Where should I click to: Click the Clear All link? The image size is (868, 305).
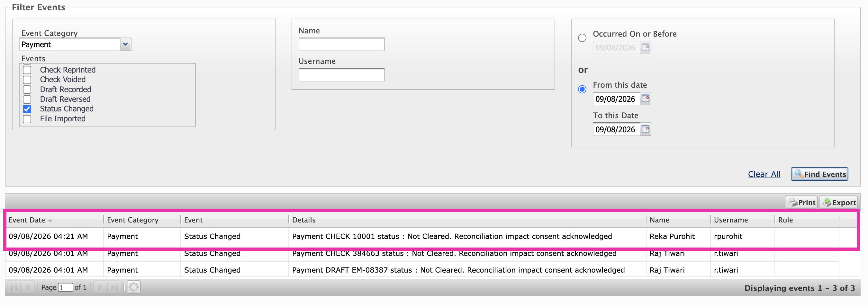tap(764, 174)
